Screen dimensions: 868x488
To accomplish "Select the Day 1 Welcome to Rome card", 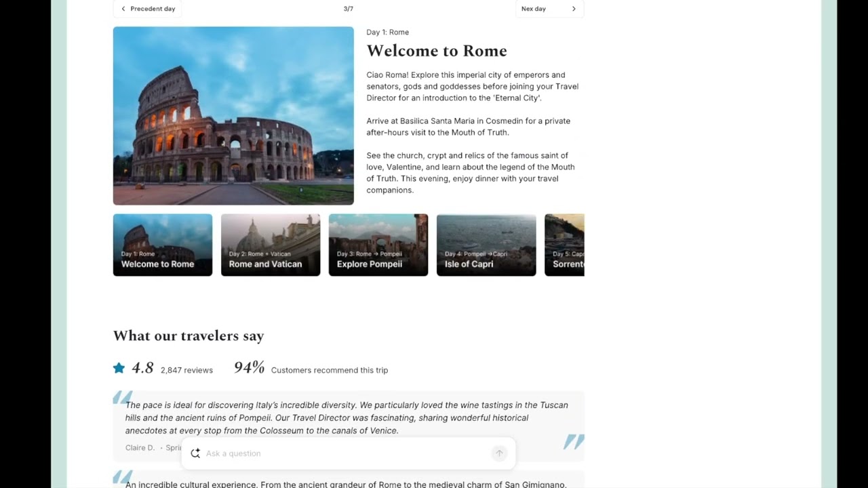I will coord(163,245).
